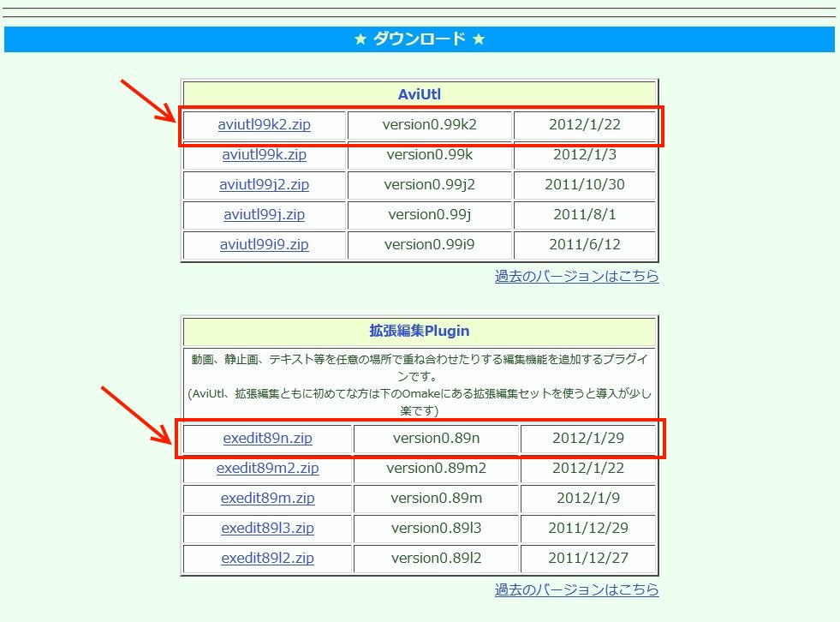Open past versions link under AviUtl table

576,276
